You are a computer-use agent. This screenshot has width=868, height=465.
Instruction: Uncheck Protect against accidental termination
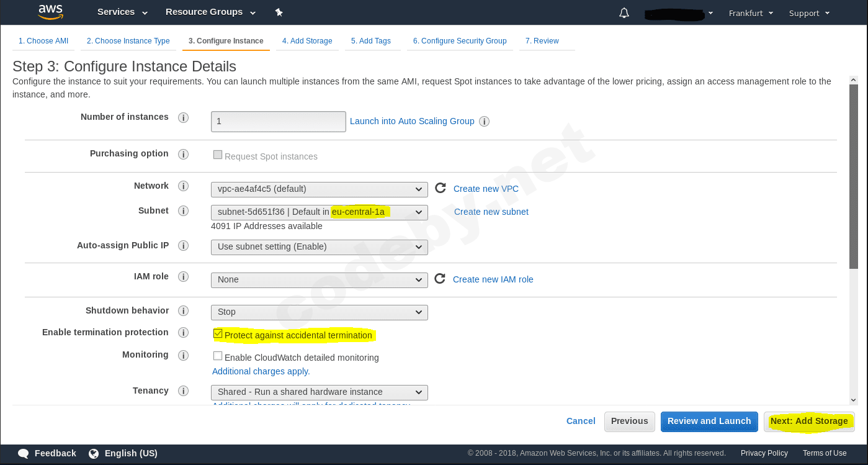coord(218,333)
